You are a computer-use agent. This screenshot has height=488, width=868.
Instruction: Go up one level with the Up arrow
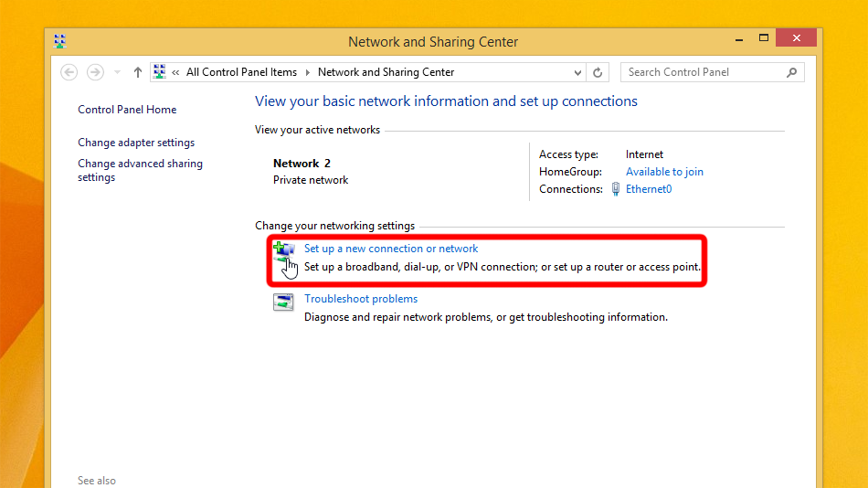coord(138,72)
